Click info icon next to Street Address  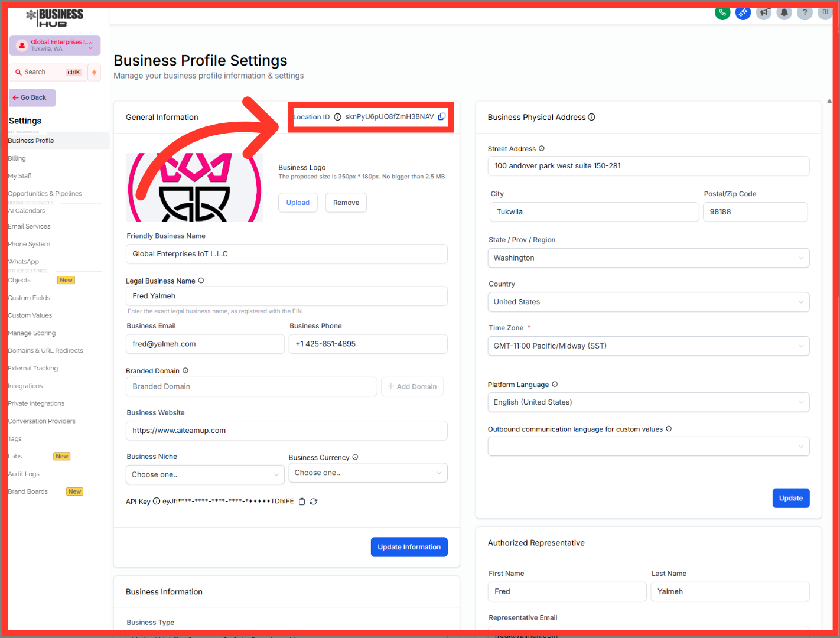point(542,148)
